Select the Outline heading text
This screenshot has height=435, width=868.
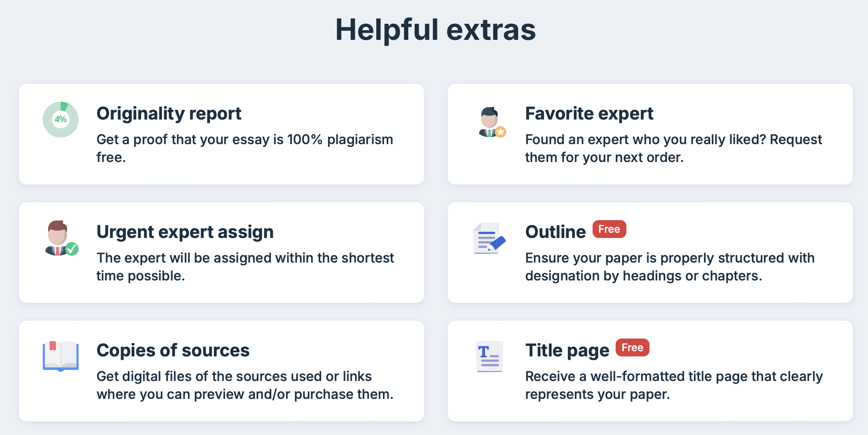[x=555, y=232]
